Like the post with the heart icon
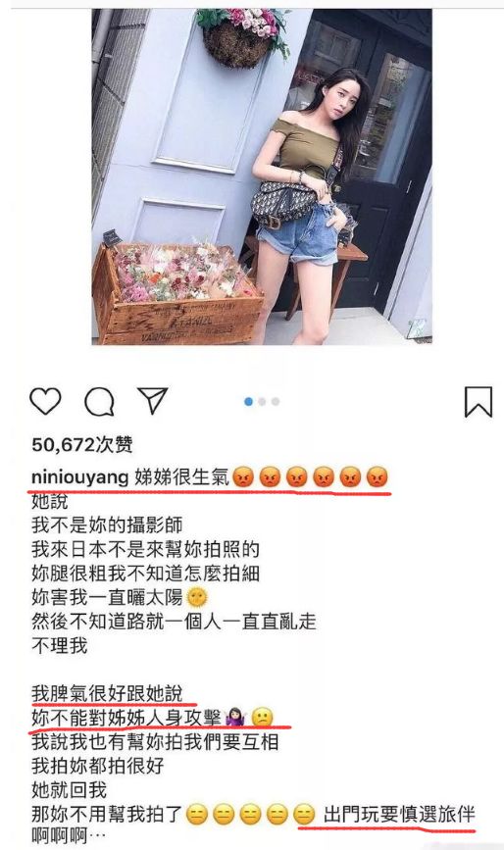The width and height of the screenshot is (504, 850). tap(45, 402)
